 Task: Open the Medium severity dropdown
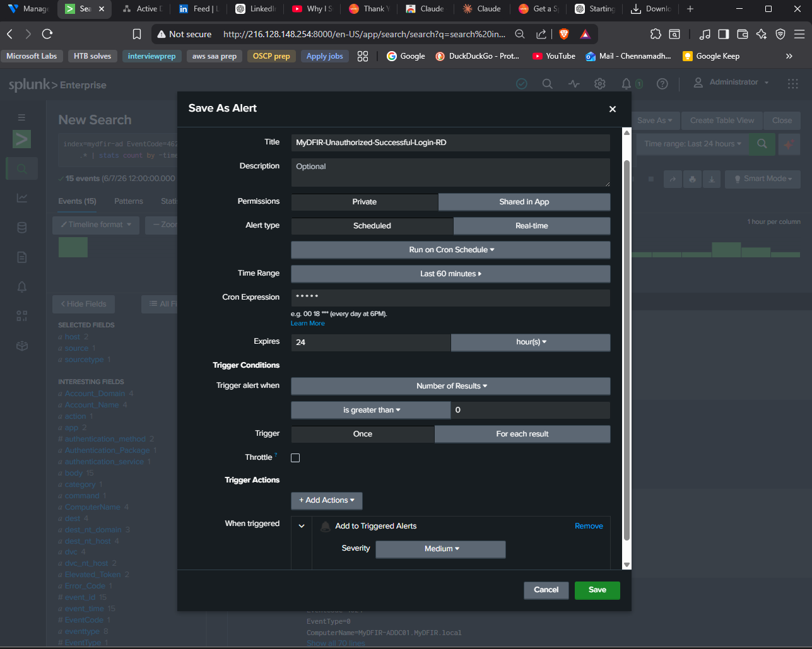[x=440, y=549]
